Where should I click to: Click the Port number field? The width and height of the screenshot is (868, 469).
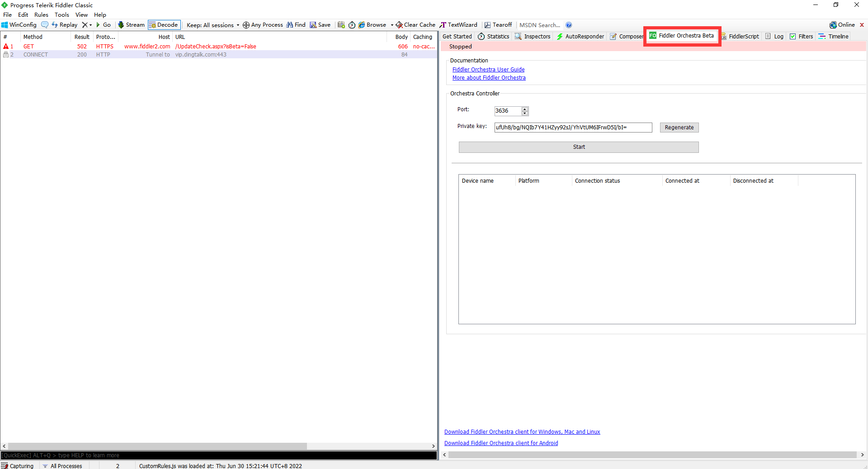coord(508,111)
